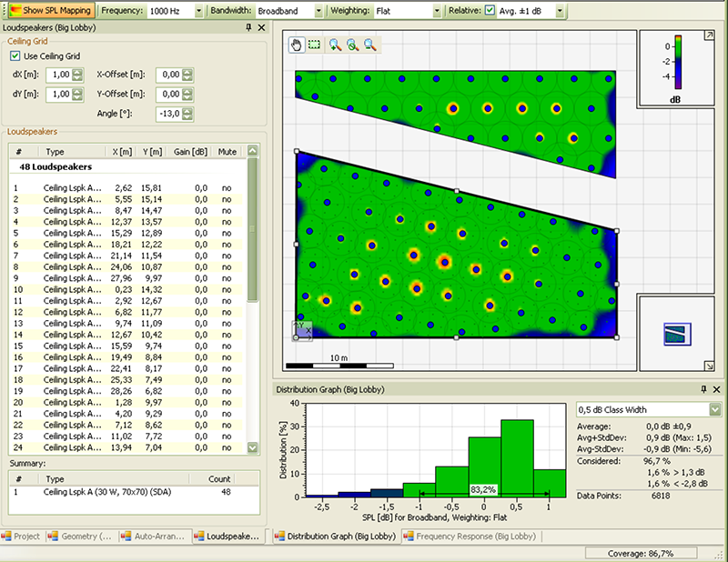Click the dY [m] spinner arrows
Screen dimensions: 728x562
click(x=77, y=95)
